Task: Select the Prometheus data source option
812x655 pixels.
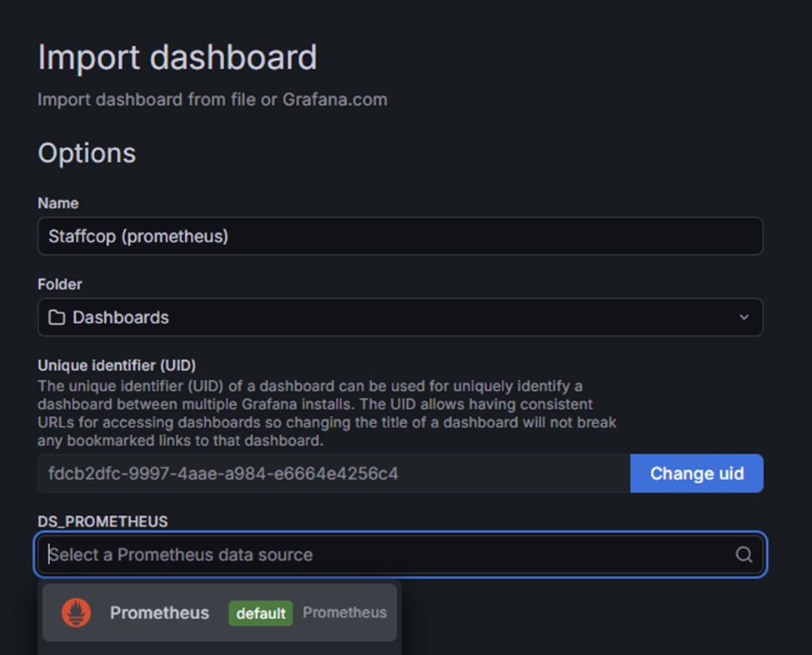Action: tap(219, 612)
